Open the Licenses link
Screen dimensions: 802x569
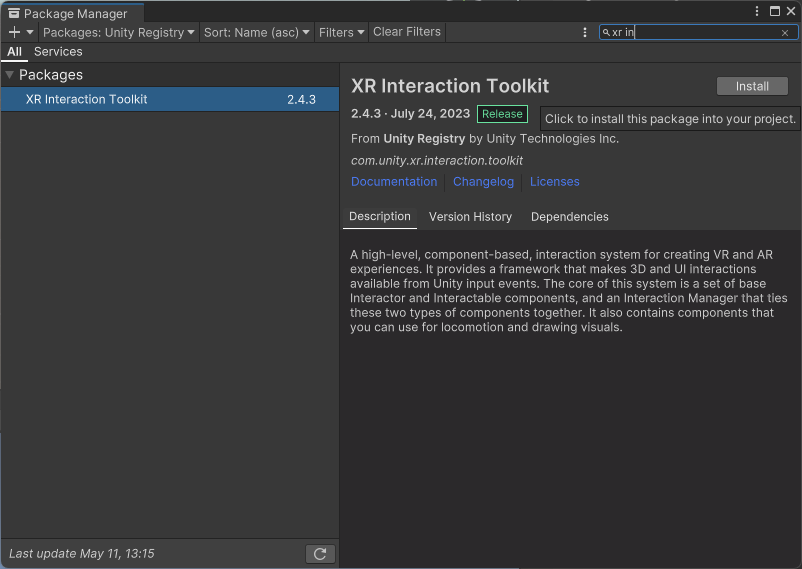pos(554,182)
